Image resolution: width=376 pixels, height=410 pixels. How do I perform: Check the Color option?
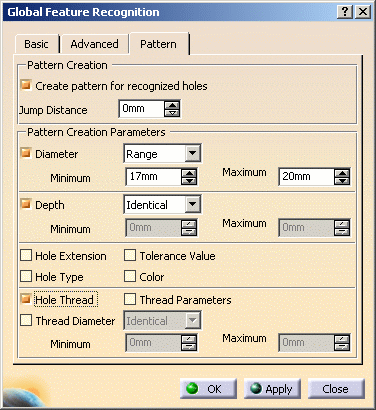coord(130,276)
